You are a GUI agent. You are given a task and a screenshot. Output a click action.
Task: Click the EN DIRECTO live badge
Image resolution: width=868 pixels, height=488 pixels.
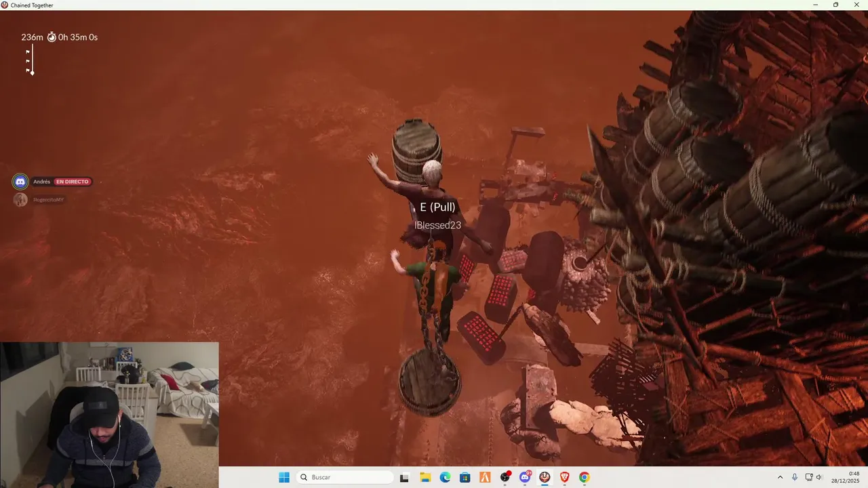tap(72, 182)
